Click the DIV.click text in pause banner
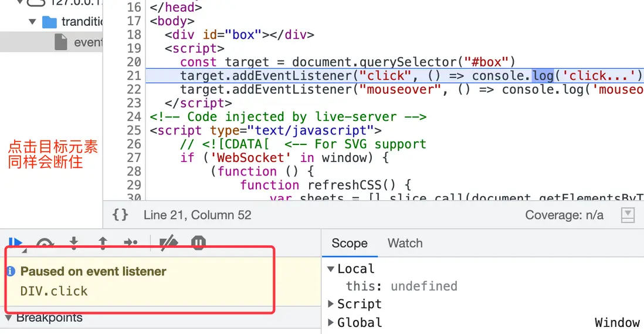644x334 pixels. point(54,291)
